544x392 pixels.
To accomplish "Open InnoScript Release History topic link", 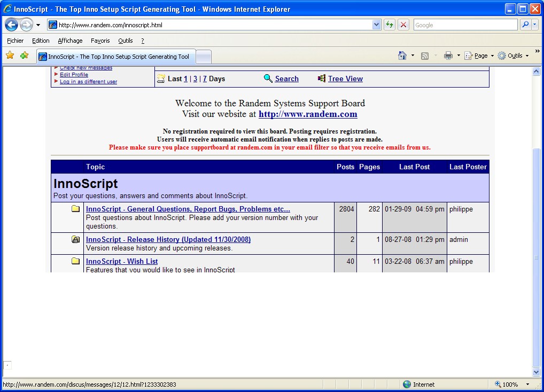I will click(168, 239).
